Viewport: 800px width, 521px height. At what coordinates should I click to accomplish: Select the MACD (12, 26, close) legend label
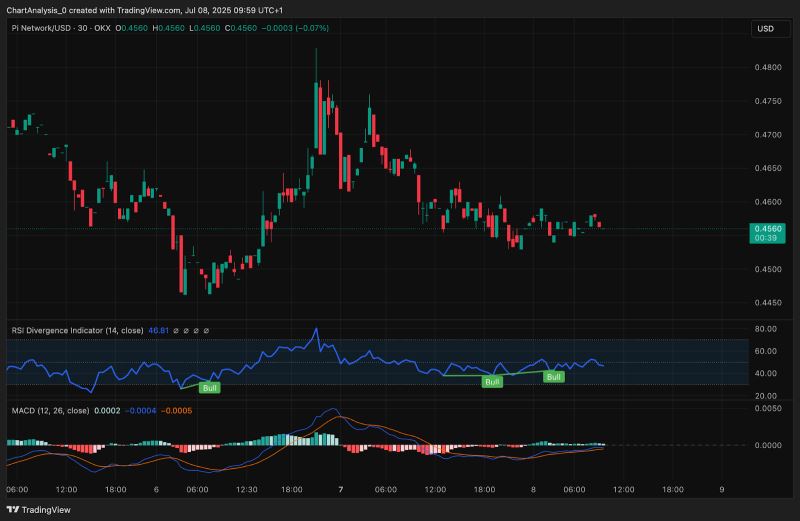pyautogui.click(x=48, y=410)
